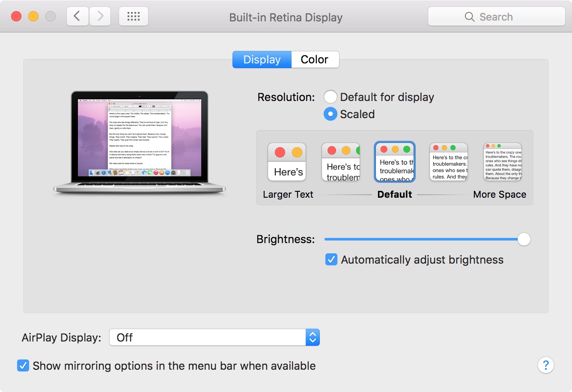Screen dimensions: 572x392
Task: Open the help question mark button
Action: [x=545, y=365]
